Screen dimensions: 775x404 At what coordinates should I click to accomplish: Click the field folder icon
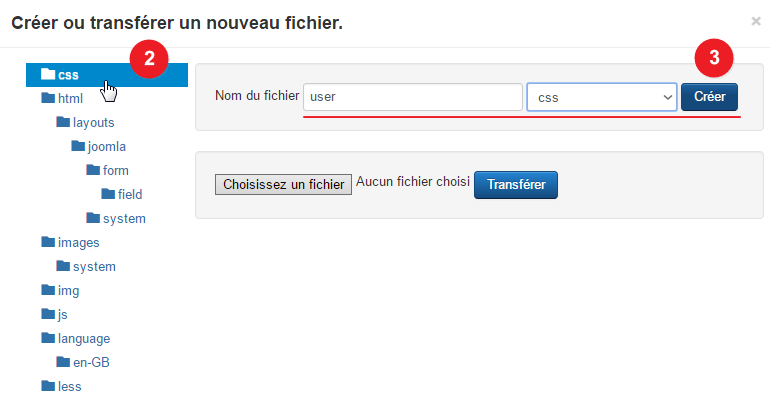[108, 194]
